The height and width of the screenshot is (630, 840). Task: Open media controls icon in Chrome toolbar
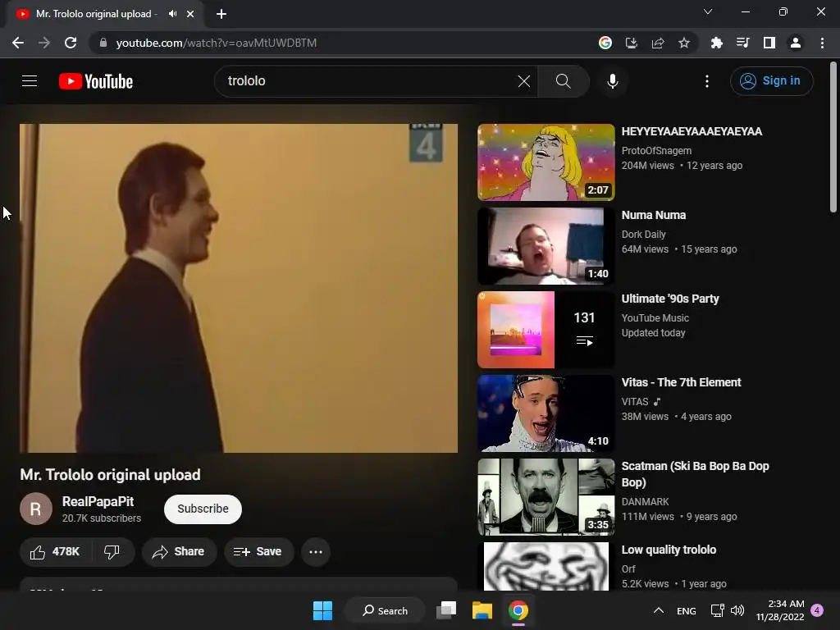pos(743,43)
